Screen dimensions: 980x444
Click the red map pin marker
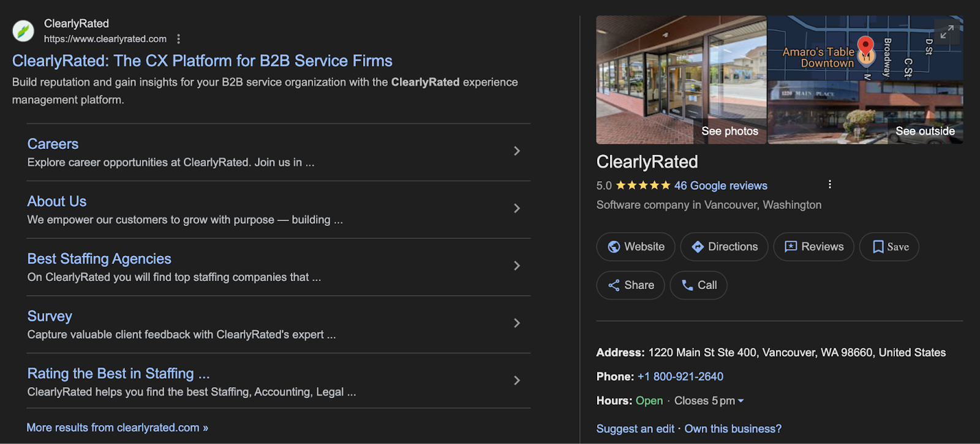click(x=865, y=47)
